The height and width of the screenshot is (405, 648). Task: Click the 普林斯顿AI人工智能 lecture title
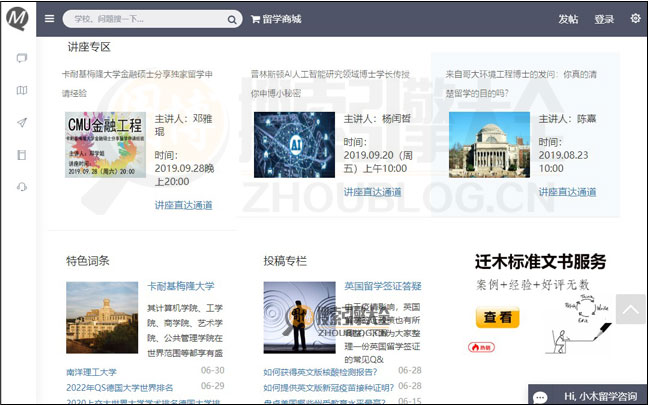pos(330,84)
